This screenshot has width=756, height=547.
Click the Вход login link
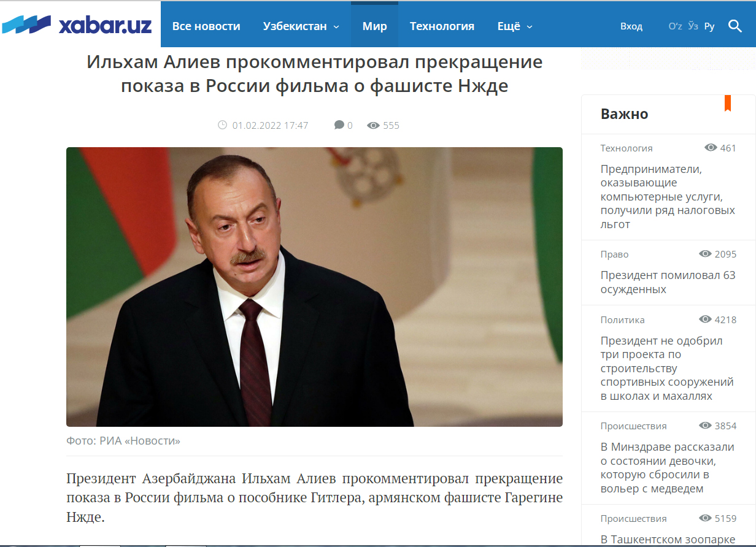[631, 26]
